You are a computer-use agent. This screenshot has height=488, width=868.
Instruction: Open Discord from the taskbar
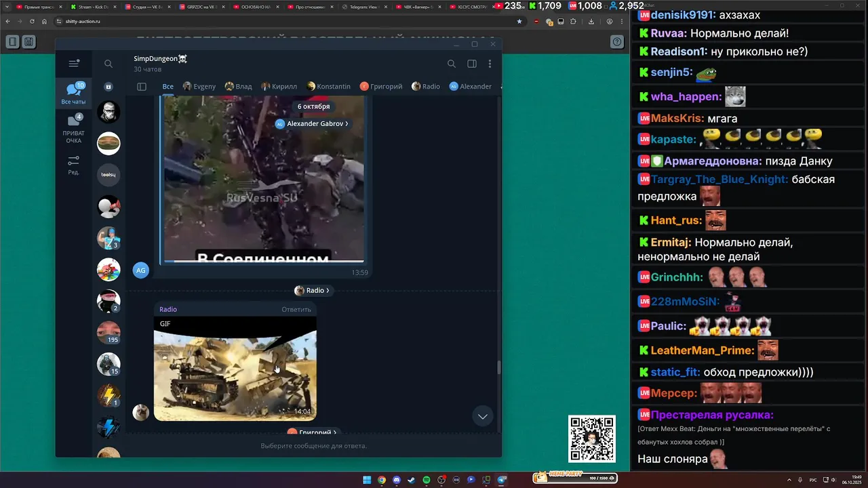pos(397,480)
